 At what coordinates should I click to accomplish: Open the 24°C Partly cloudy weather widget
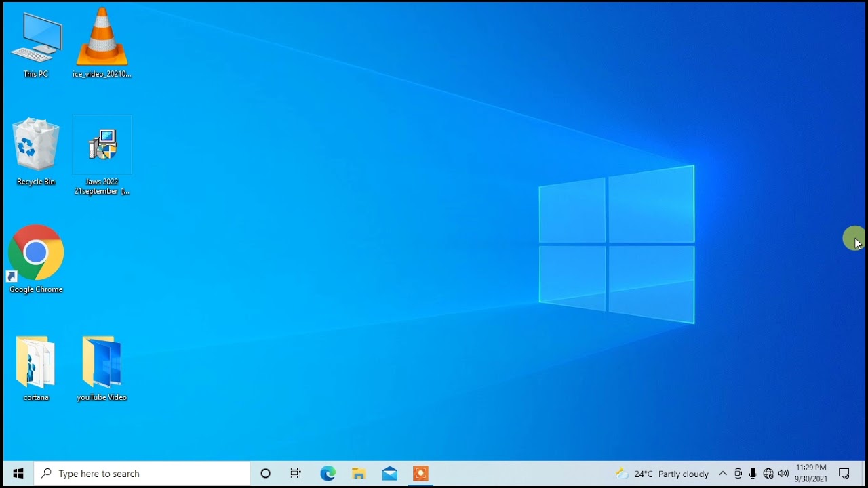point(662,474)
